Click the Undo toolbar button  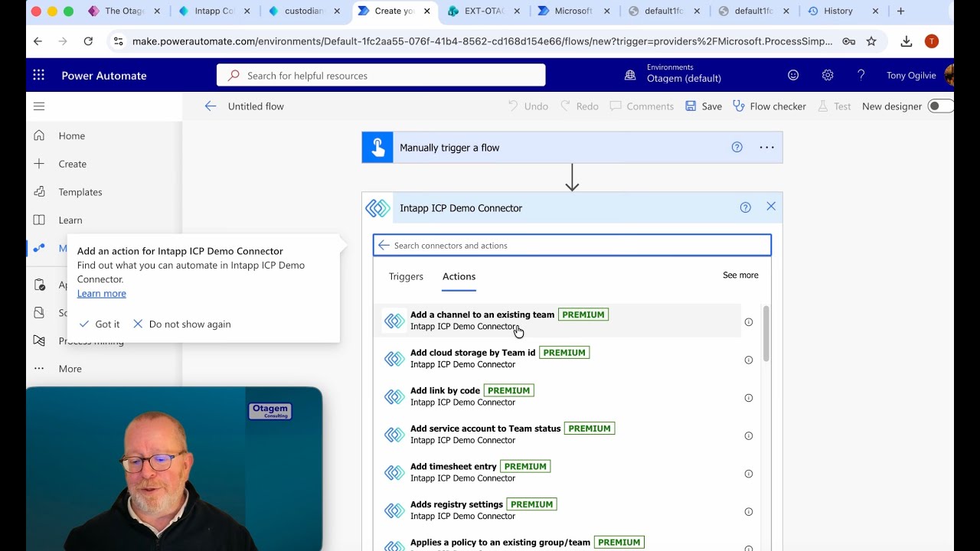click(x=528, y=106)
